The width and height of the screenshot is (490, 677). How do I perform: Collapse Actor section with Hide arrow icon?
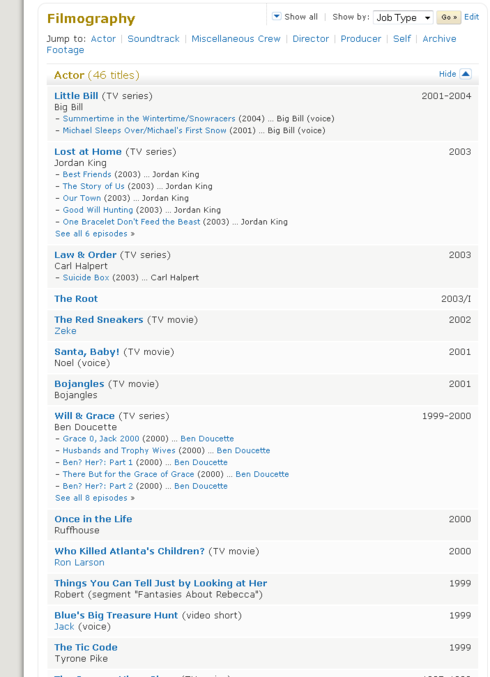pos(465,74)
